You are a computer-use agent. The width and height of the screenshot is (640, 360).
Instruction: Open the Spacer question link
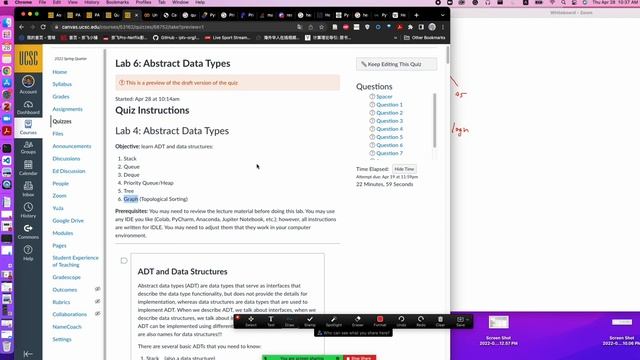pos(384,97)
